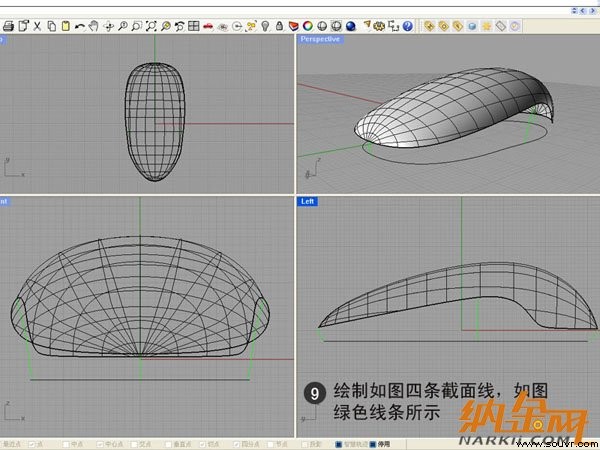
Task: Click the dimension bracket icon
Action: pyautogui.click(x=393, y=26)
